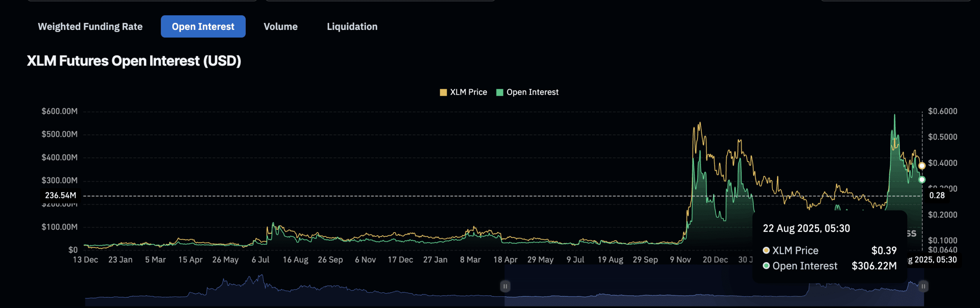Click the $600.00M label on the left axis
This screenshot has height=308, width=980.
(59, 111)
